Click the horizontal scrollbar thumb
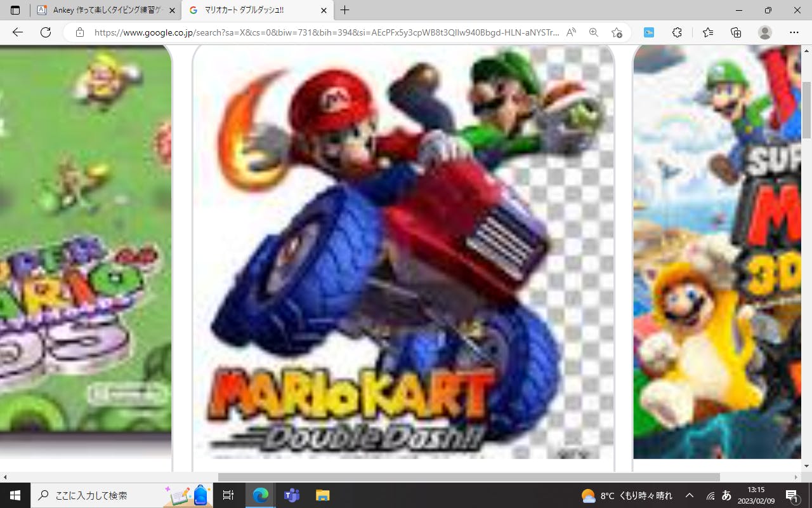Screen dimensions: 812x508 click(469, 477)
